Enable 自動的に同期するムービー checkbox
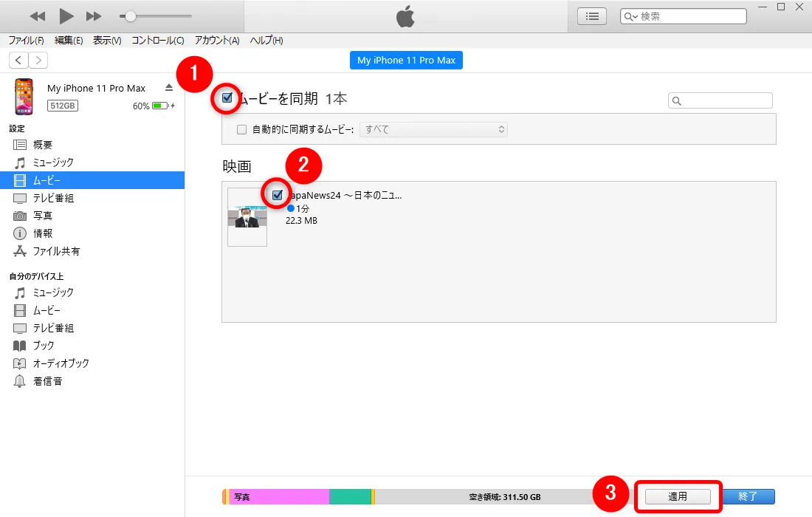Image resolution: width=812 pixels, height=517 pixels. pos(241,129)
